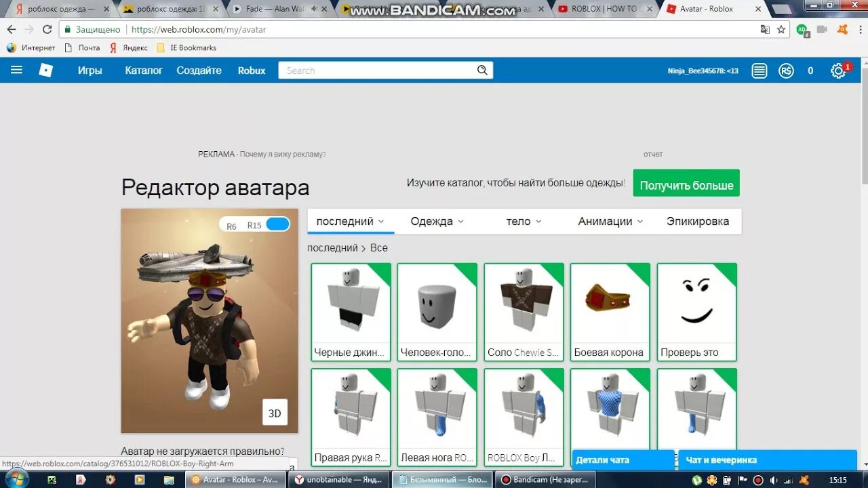Click the search magnifier icon
Viewport: 868px width, 488px height.
pos(482,70)
